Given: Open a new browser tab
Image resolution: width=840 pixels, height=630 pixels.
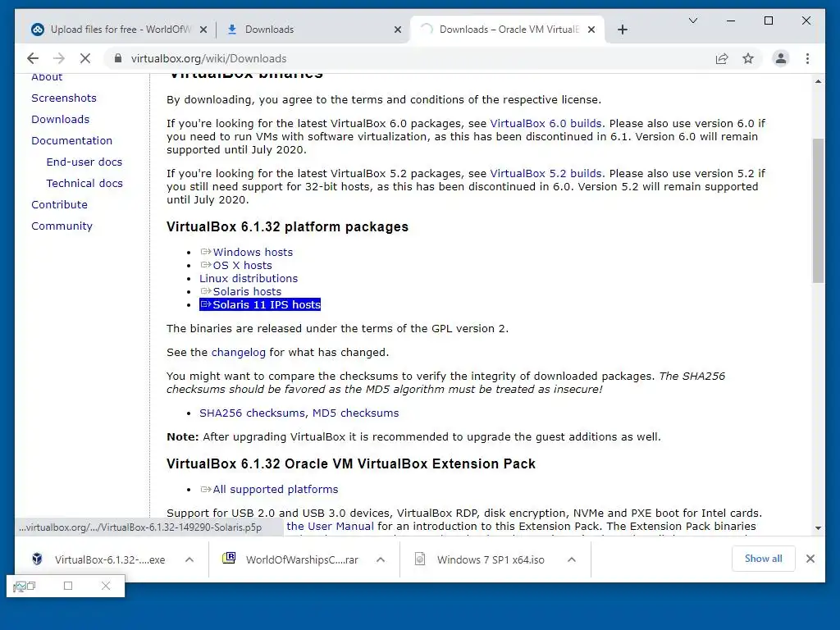Looking at the screenshot, I should tap(622, 30).
